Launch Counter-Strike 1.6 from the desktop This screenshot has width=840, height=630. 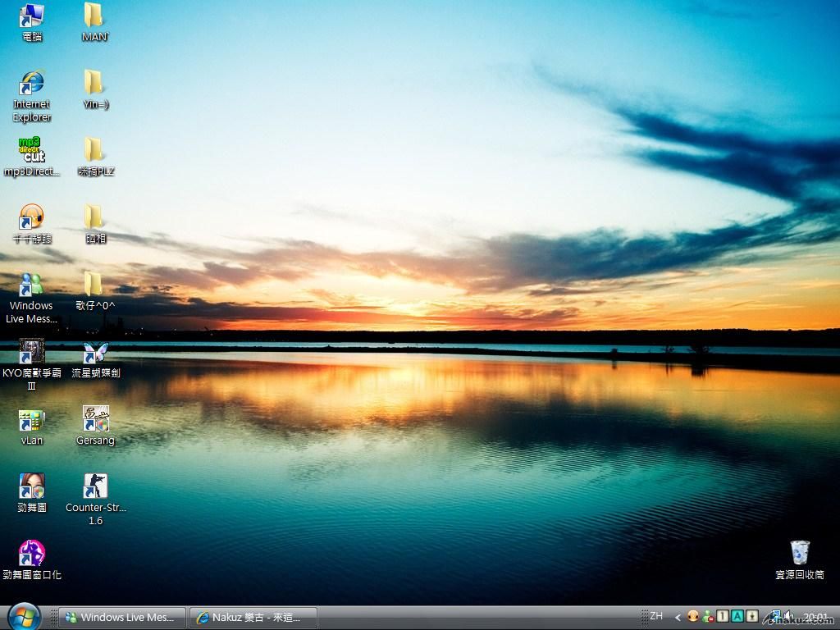point(95,487)
